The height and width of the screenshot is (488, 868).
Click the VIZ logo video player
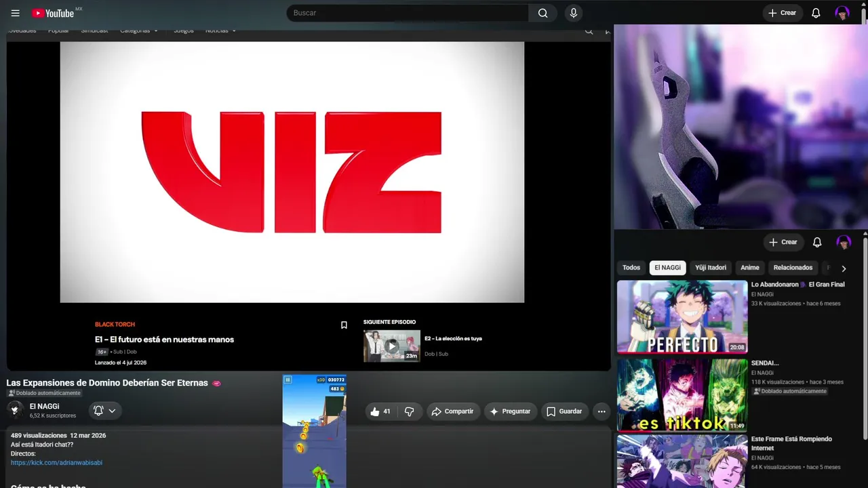click(x=292, y=172)
